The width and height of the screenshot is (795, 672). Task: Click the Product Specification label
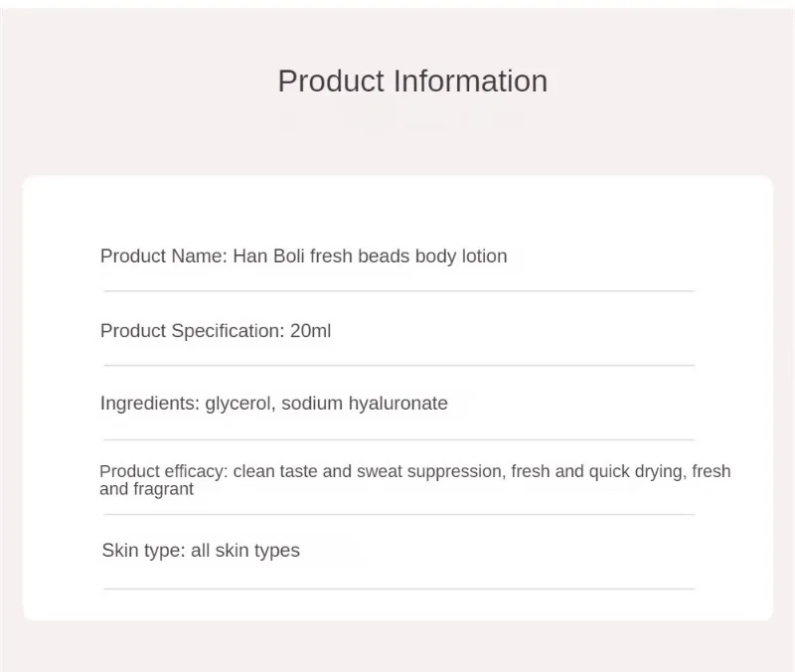pos(192,331)
